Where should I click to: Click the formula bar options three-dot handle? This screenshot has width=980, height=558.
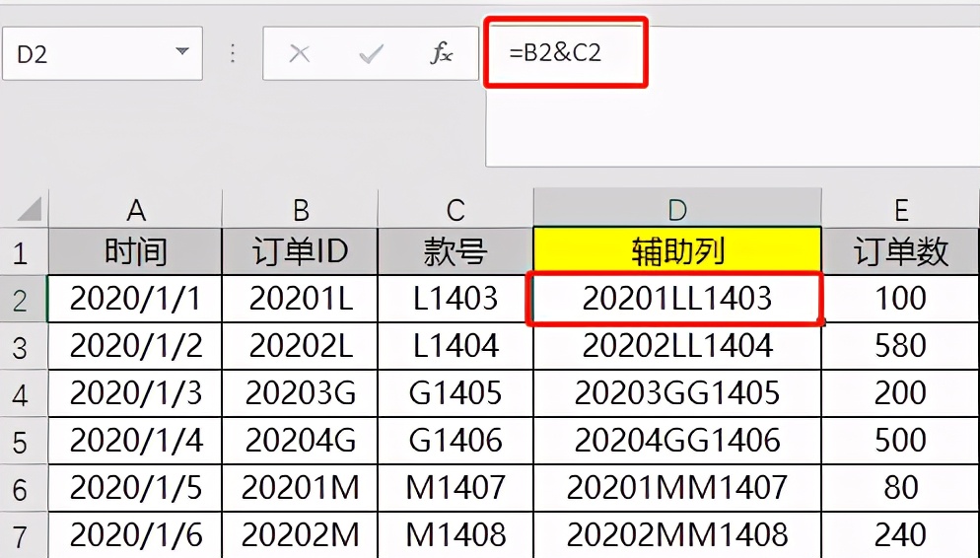click(x=233, y=54)
